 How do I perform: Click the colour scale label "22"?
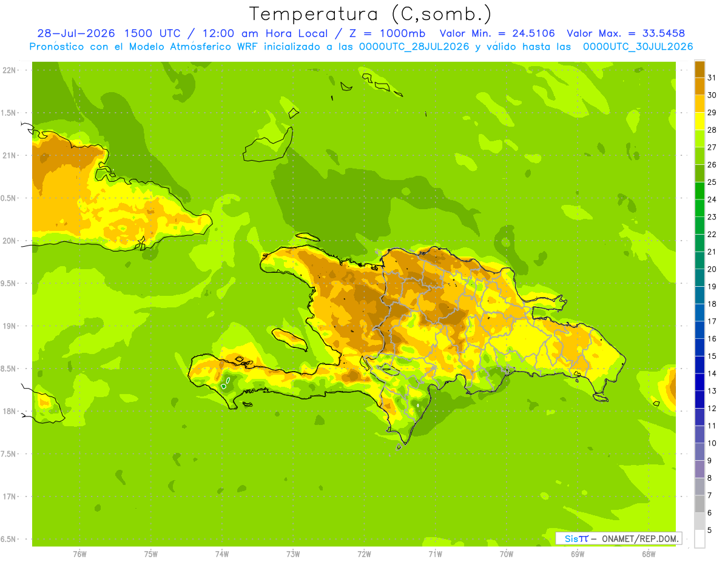[x=712, y=234]
